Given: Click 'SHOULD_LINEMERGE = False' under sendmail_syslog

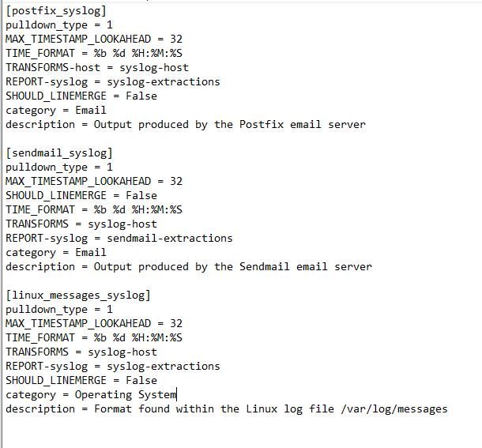Looking at the screenshot, I should tap(81, 196).
